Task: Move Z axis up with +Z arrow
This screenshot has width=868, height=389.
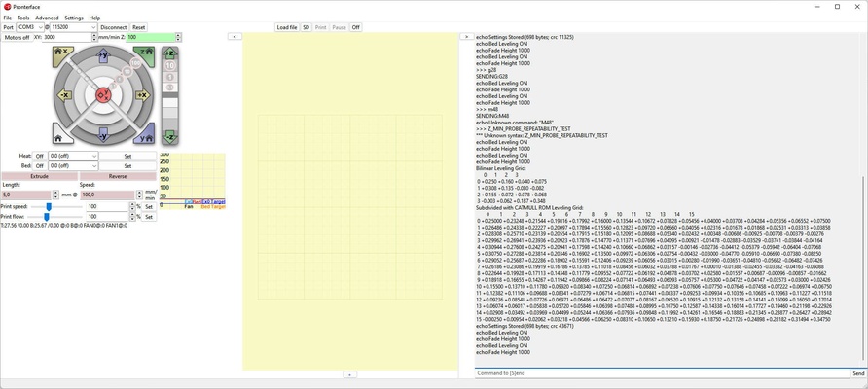Action: pos(170,53)
